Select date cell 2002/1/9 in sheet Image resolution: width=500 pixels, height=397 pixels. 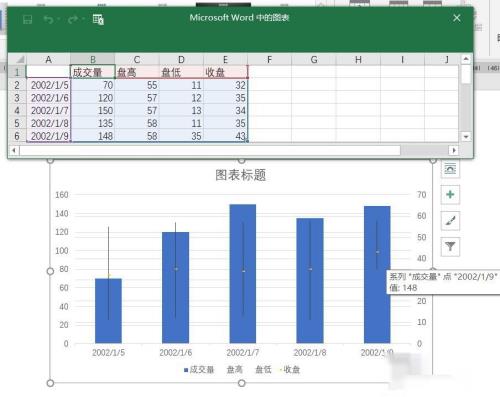coord(48,136)
